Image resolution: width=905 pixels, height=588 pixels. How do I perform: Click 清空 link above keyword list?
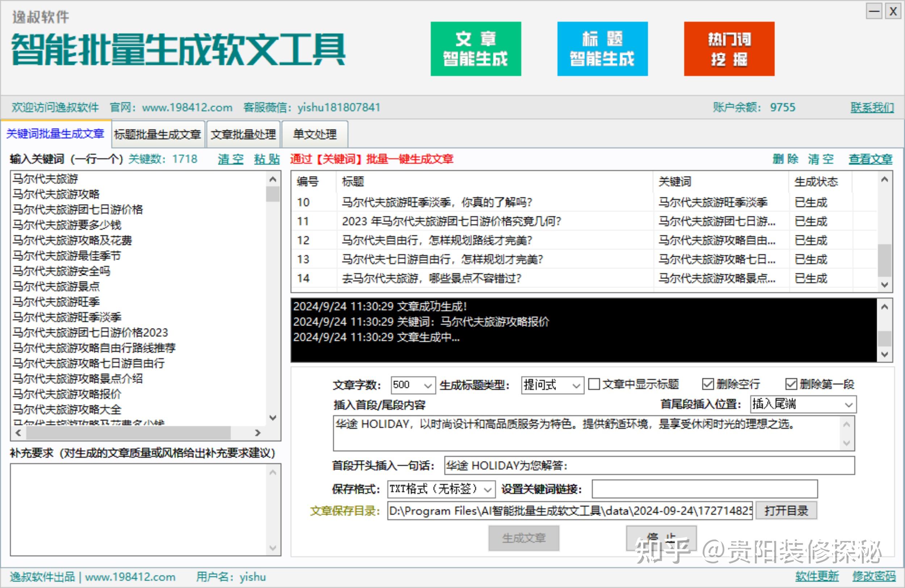[231, 159]
